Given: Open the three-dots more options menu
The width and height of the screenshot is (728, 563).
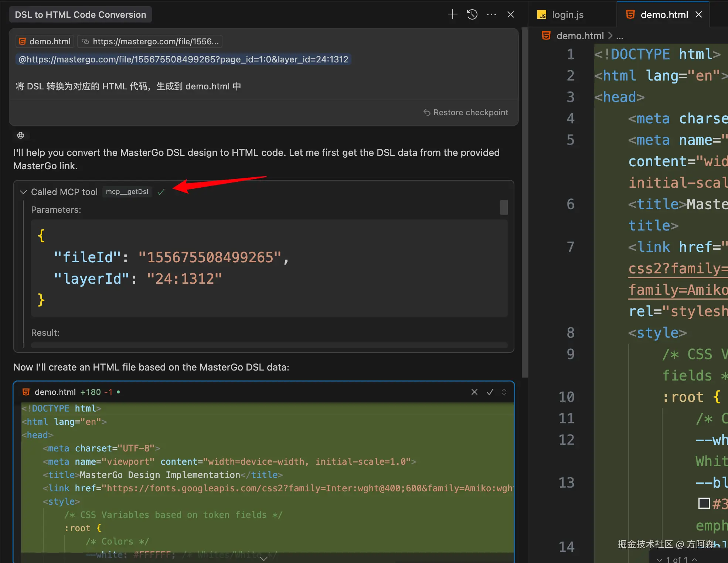Looking at the screenshot, I should 491,14.
